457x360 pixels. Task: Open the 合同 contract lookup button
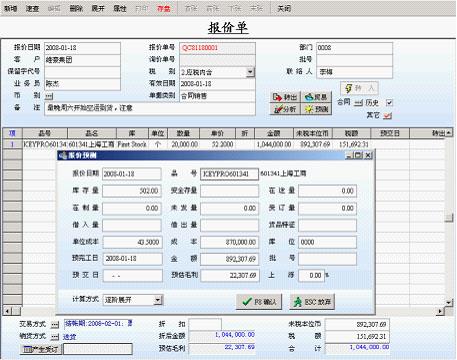[358, 103]
